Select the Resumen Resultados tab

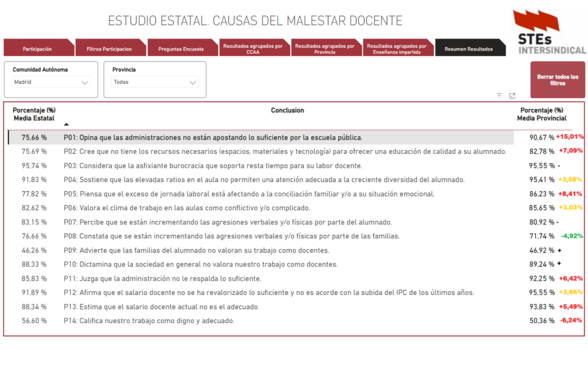point(469,49)
